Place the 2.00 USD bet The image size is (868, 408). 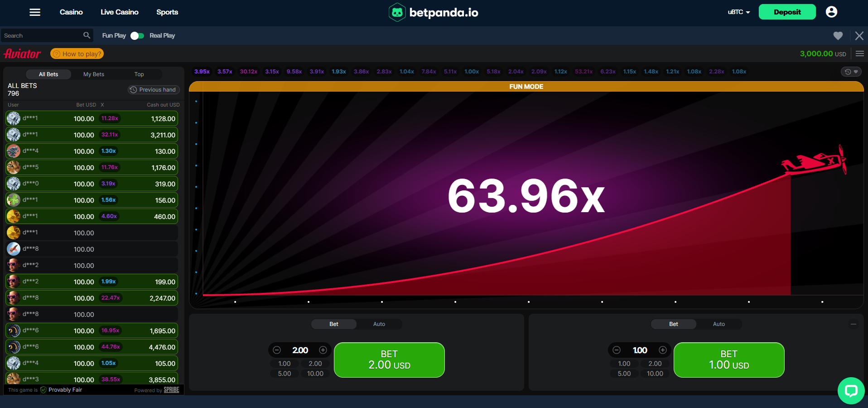coord(389,360)
